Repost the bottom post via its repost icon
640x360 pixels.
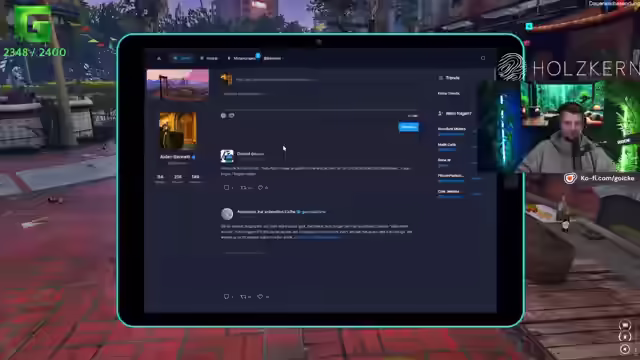tap(243, 296)
